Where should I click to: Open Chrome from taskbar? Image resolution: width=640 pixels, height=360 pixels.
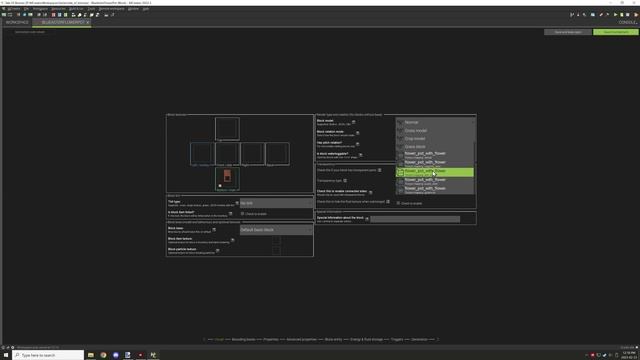click(x=103, y=355)
